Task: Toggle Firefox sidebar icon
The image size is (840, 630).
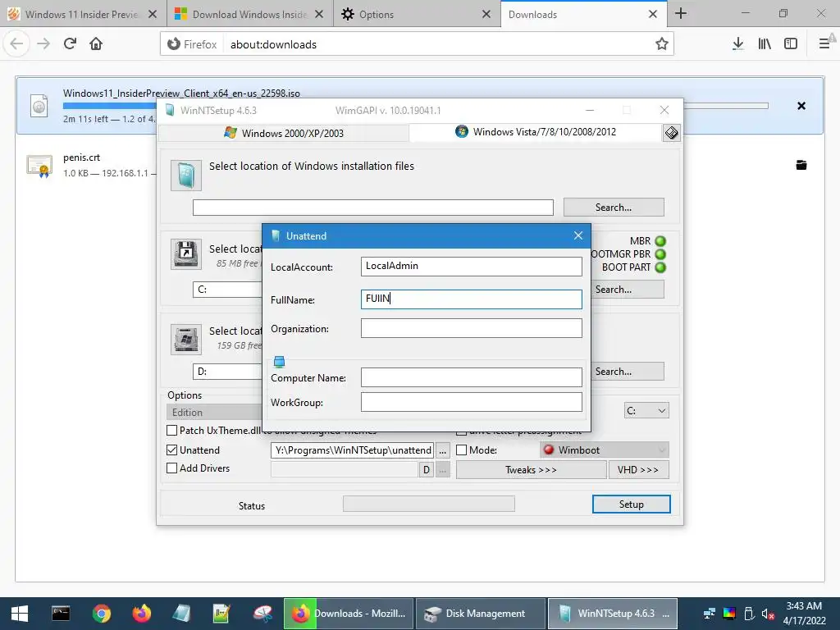Action: click(791, 44)
